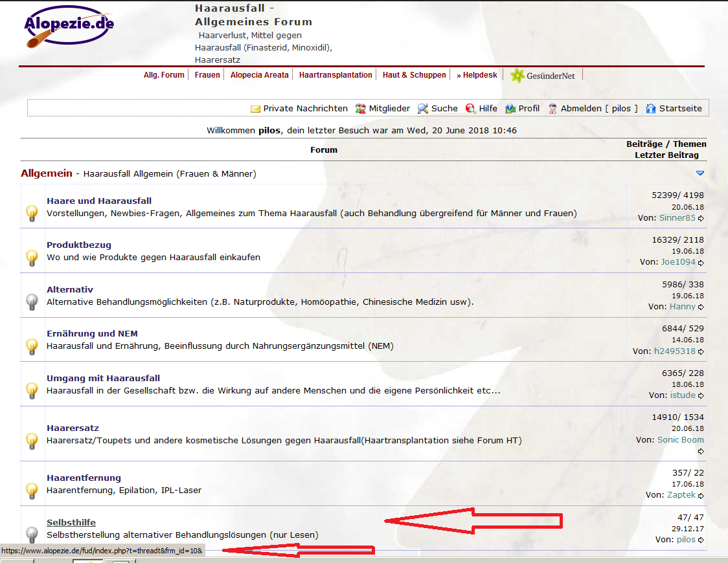Click the Private Nachrichten envelope icon

click(255, 109)
